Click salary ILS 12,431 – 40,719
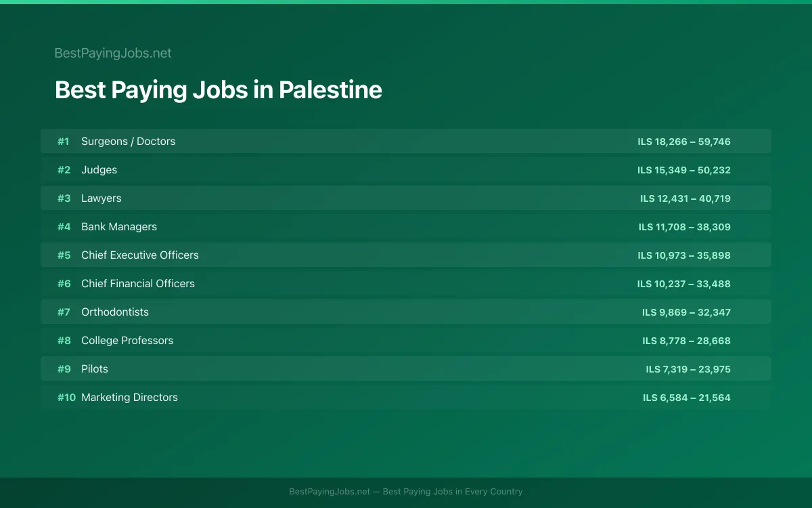 pos(685,198)
